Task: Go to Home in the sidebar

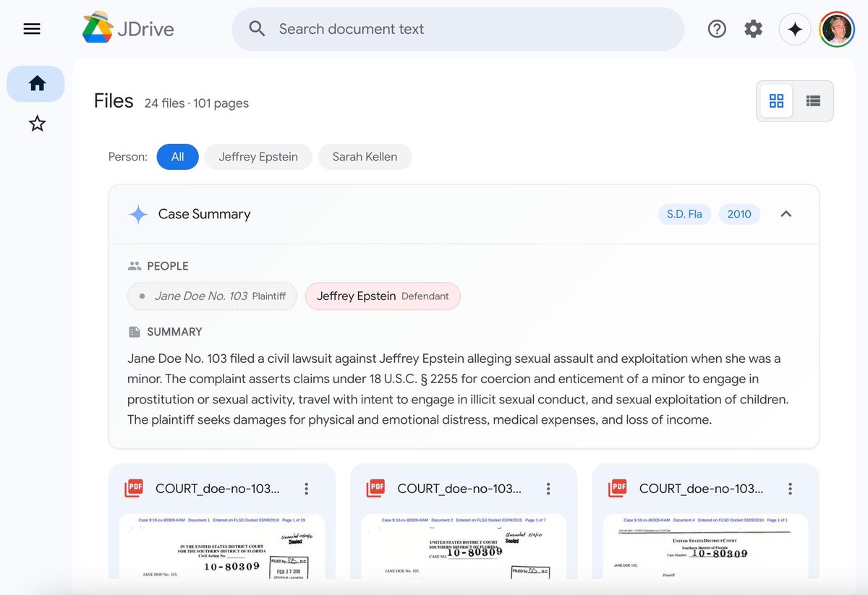Action: pyautogui.click(x=36, y=84)
